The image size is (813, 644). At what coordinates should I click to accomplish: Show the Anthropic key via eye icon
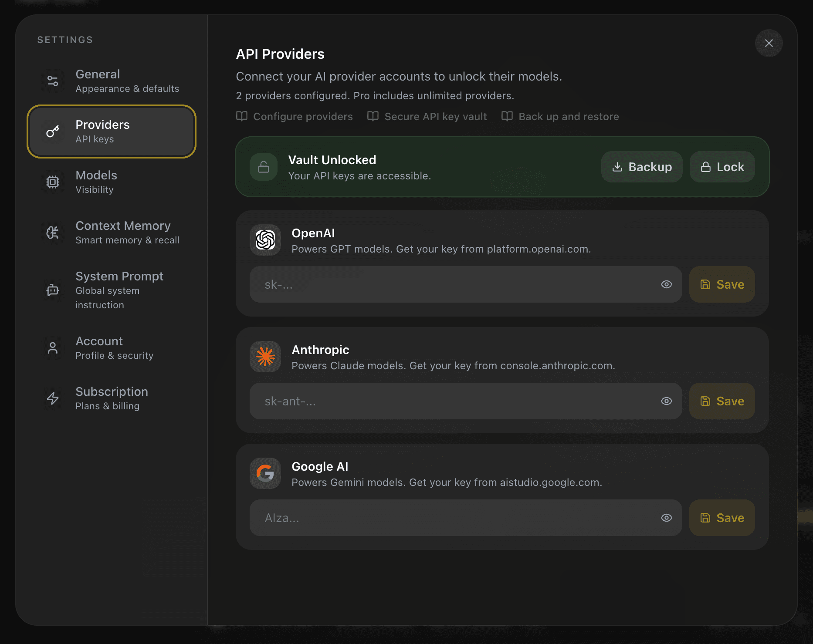tap(667, 401)
